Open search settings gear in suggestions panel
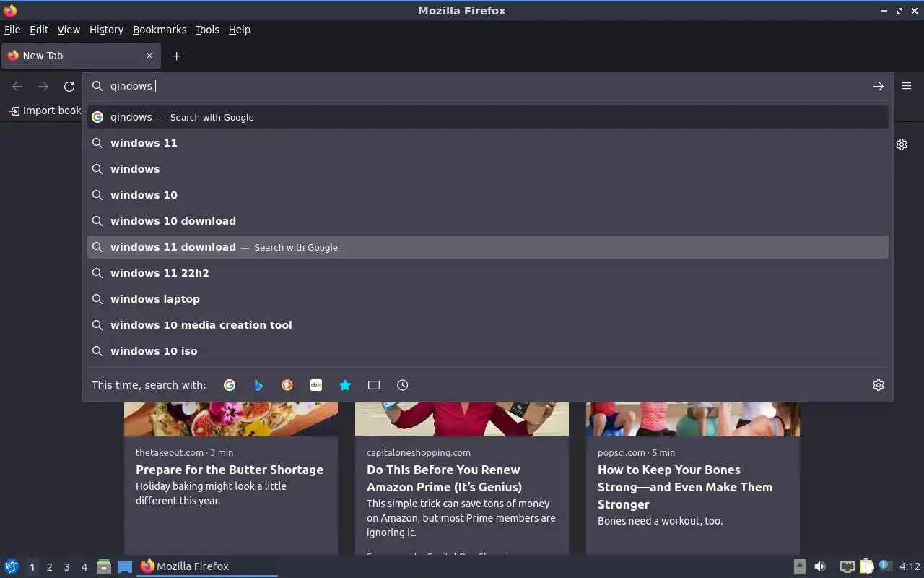 [879, 385]
